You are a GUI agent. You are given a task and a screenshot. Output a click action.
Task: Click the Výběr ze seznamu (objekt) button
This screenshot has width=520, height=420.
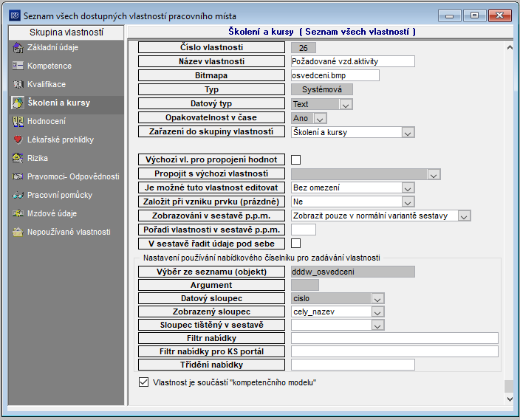point(211,272)
